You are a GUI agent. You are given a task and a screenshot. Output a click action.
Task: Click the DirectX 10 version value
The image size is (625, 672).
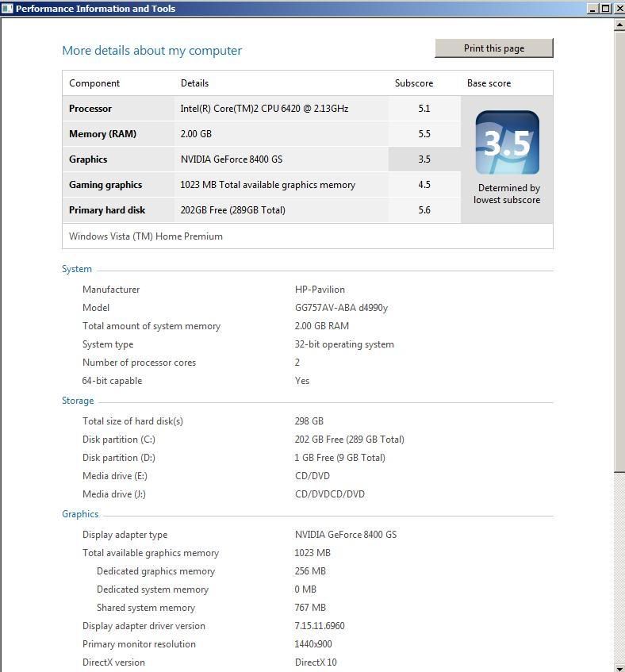(x=316, y=662)
